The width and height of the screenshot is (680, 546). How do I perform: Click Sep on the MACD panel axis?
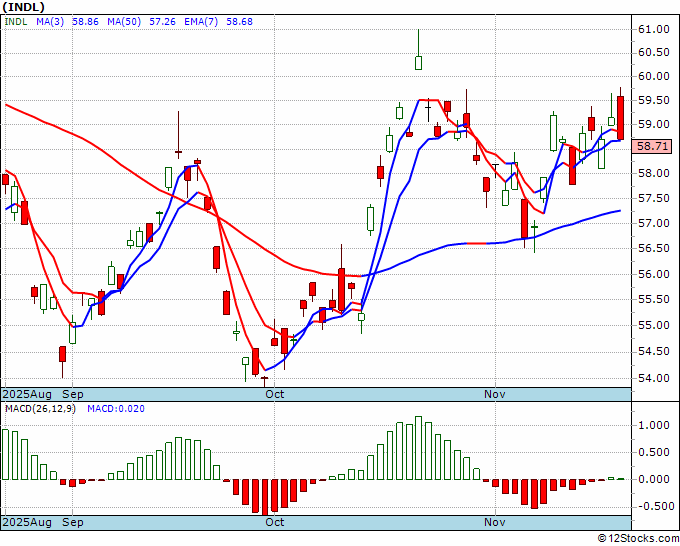[x=72, y=522]
